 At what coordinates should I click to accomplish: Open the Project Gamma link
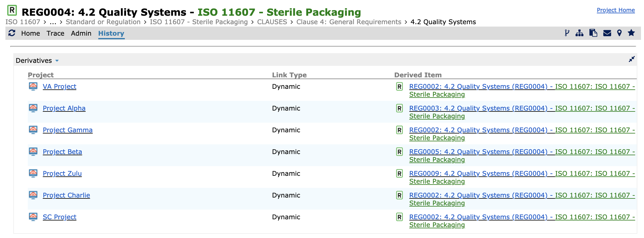pos(68,130)
